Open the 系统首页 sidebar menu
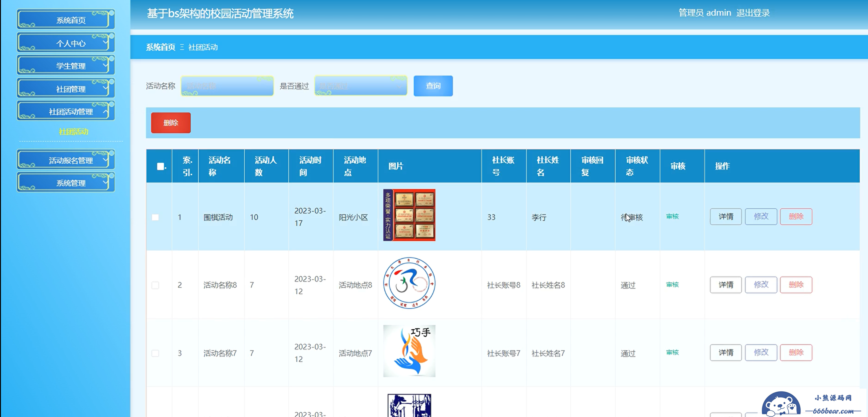This screenshot has width=868, height=417. point(66,19)
